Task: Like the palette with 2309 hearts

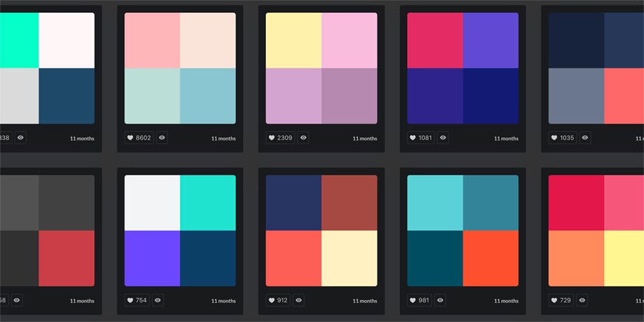Action: [281, 138]
